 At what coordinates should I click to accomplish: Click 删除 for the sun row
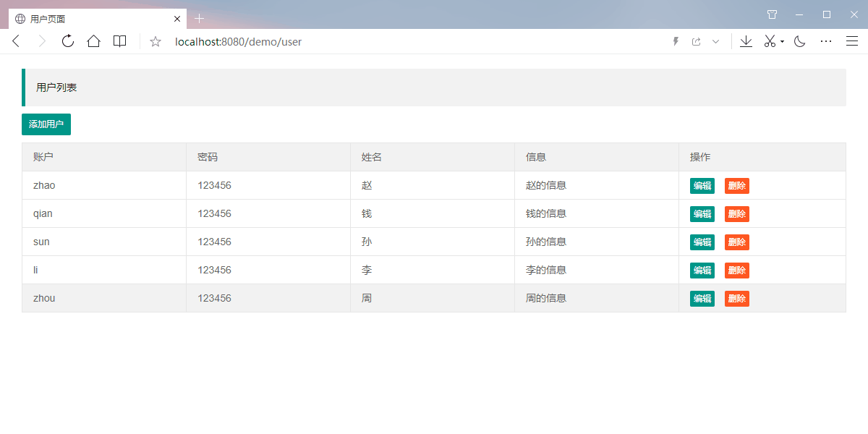(x=737, y=242)
